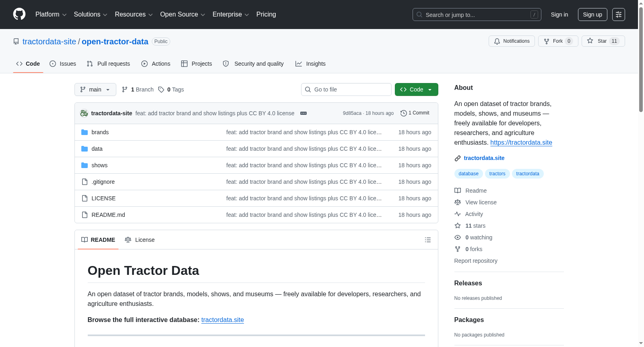View the 1 Branch link
The image size is (644, 347).
click(x=138, y=89)
